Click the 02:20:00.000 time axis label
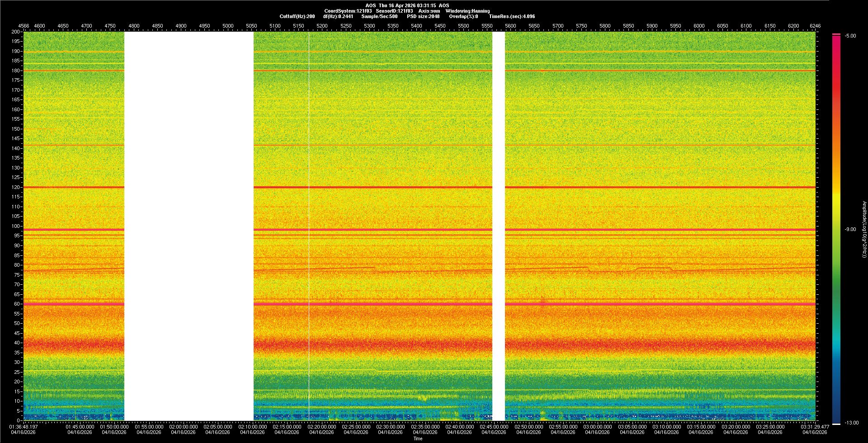 [321, 426]
